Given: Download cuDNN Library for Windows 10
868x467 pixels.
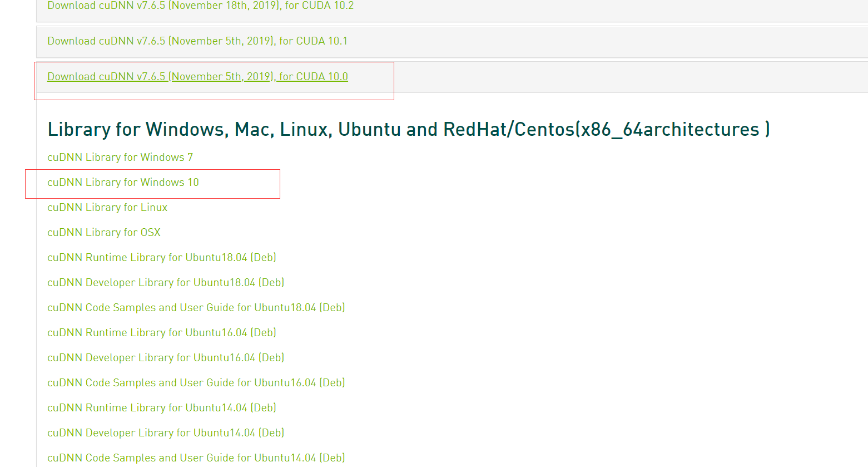Looking at the screenshot, I should coord(123,182).
